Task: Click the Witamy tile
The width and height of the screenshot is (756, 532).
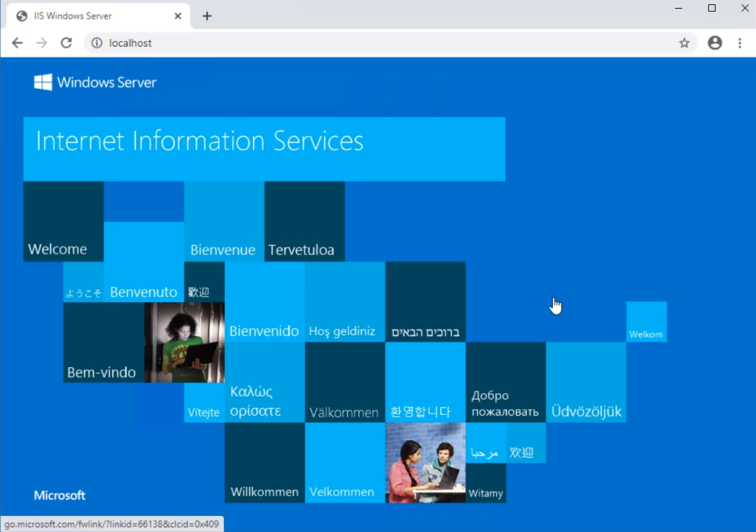Action: 486,483
